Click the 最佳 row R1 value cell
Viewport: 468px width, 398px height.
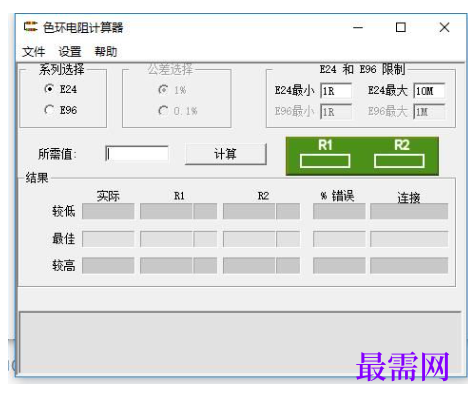pos(166,239)
